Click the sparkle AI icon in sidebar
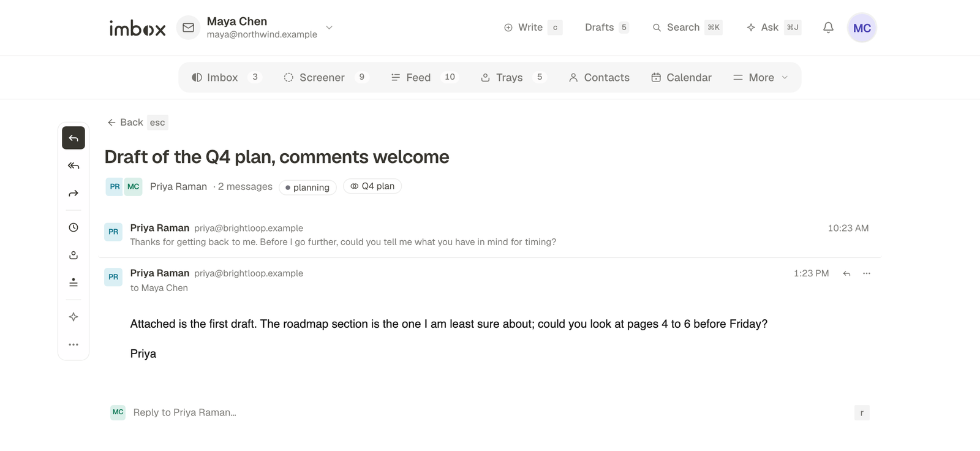The width and height of the screenshot is (980, 451). tap(73, 317)
